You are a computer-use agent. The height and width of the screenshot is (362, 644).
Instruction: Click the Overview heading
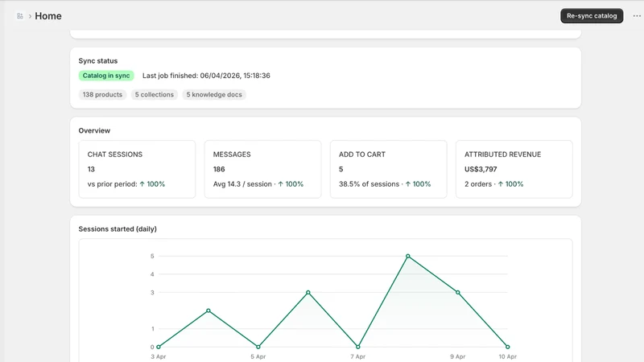tap(94, 130)
